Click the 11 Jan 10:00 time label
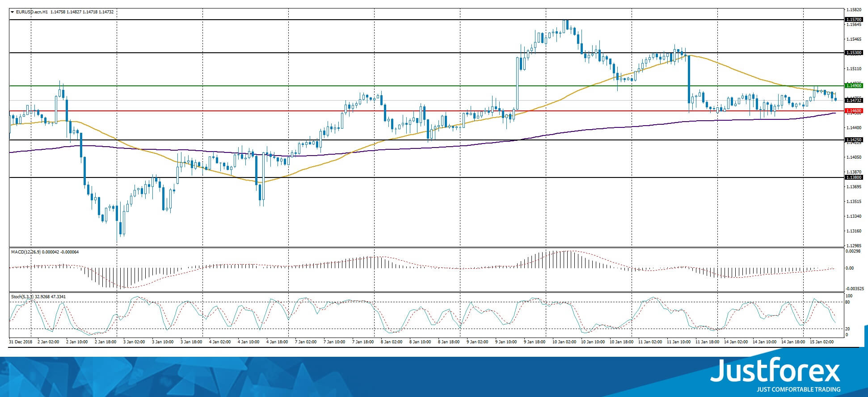 (678, 342)
